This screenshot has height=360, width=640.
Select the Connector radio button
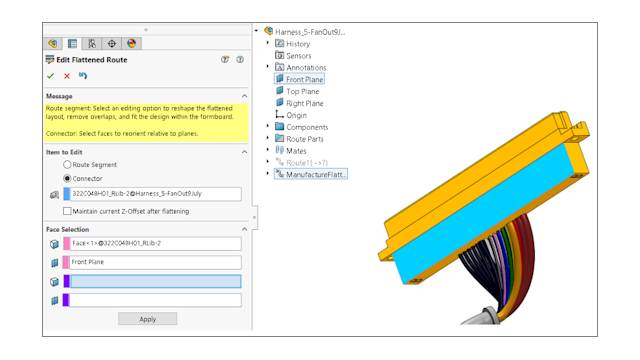pos(67,178)
